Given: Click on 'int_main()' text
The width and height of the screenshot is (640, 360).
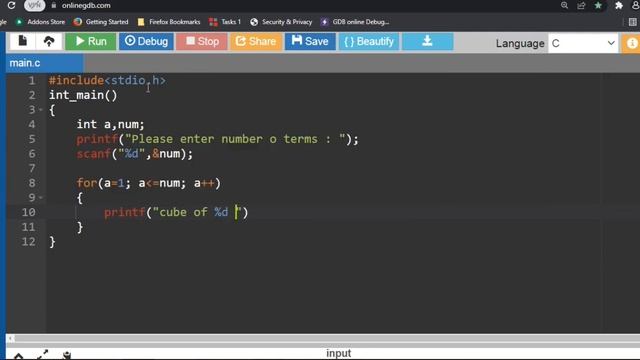Looking at the screenshot, I should tap(83, 95).
